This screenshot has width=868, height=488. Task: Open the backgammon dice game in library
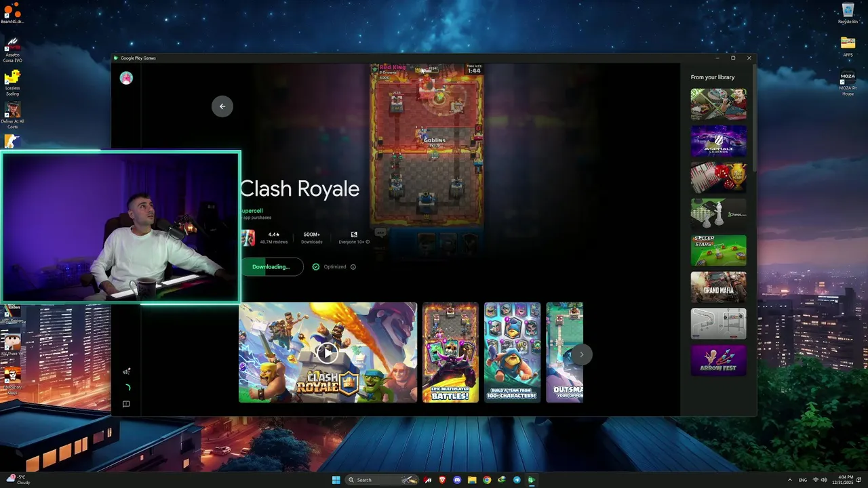[718, 178]
